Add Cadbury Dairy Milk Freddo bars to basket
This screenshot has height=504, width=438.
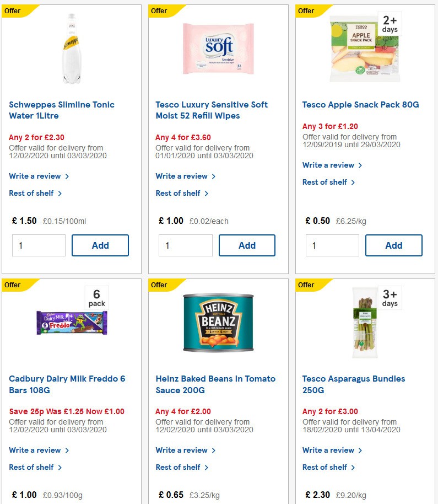tap(100, 502)
